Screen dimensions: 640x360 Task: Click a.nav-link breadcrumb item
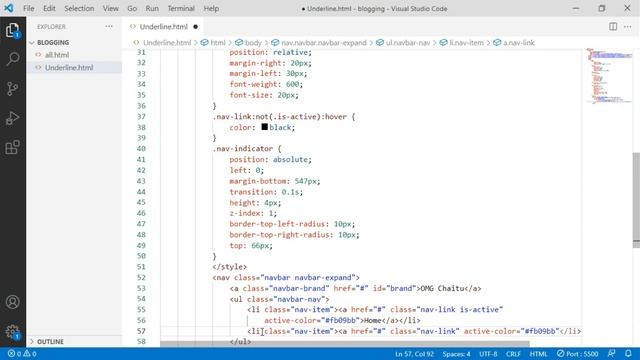(x=518, y=43)
